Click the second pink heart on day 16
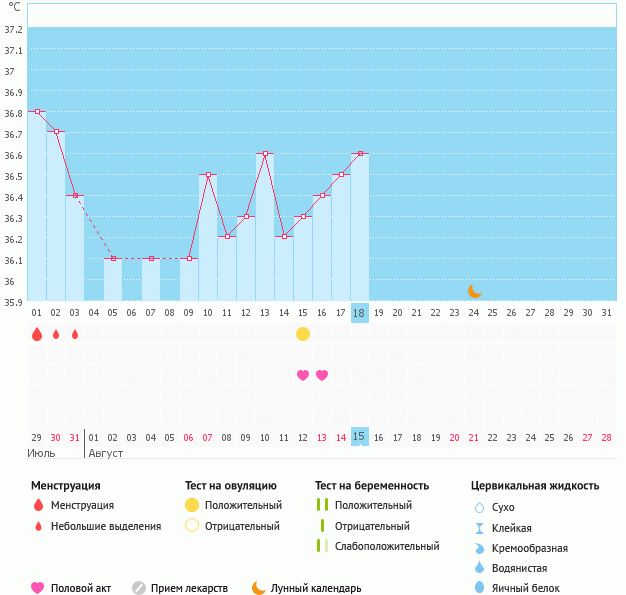 tap(322, 375)
